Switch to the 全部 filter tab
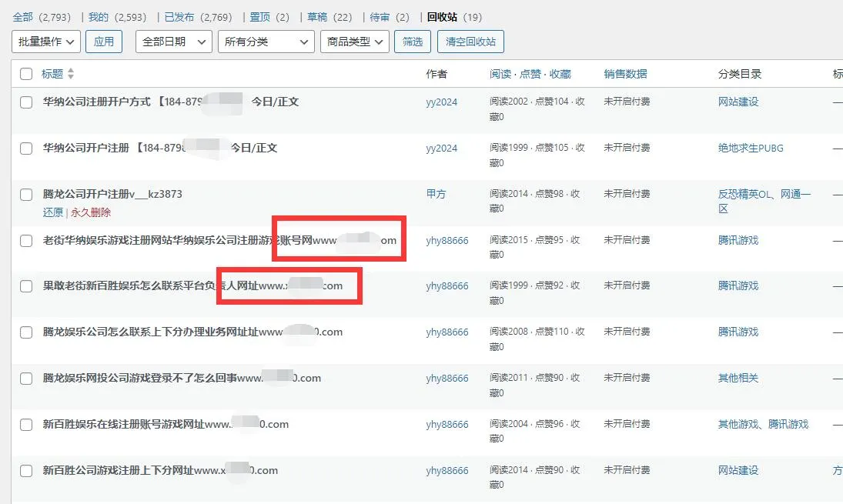The image size is (843, 504). 22,17
